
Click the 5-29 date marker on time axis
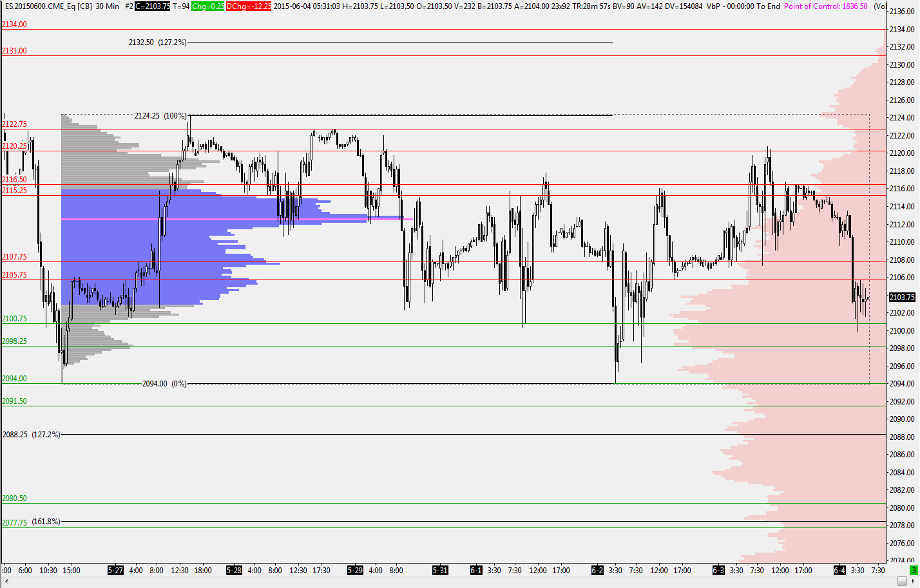pyautogui.click(x=355, y=571)
